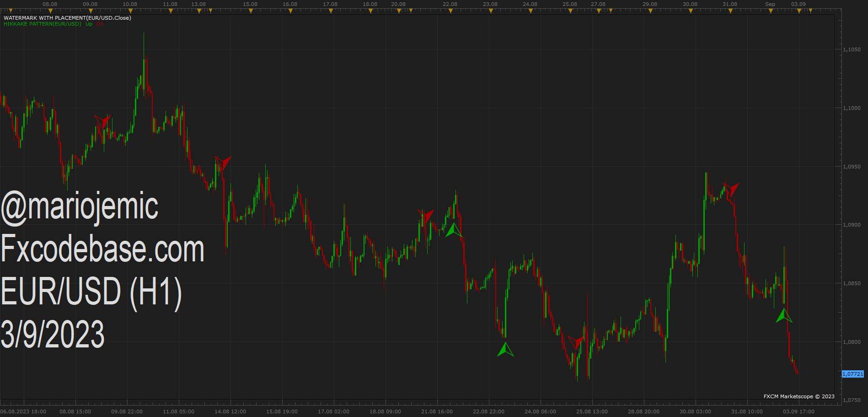
Task: Click the 15.08 19:00 time label
Action: click(x=282, y=412)
